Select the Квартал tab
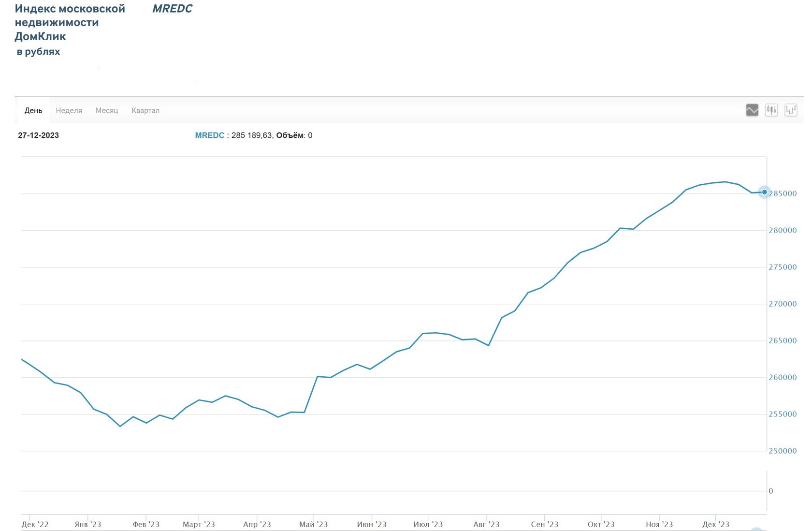Screen dimensions: 812x531 click(x=145, y=111)
